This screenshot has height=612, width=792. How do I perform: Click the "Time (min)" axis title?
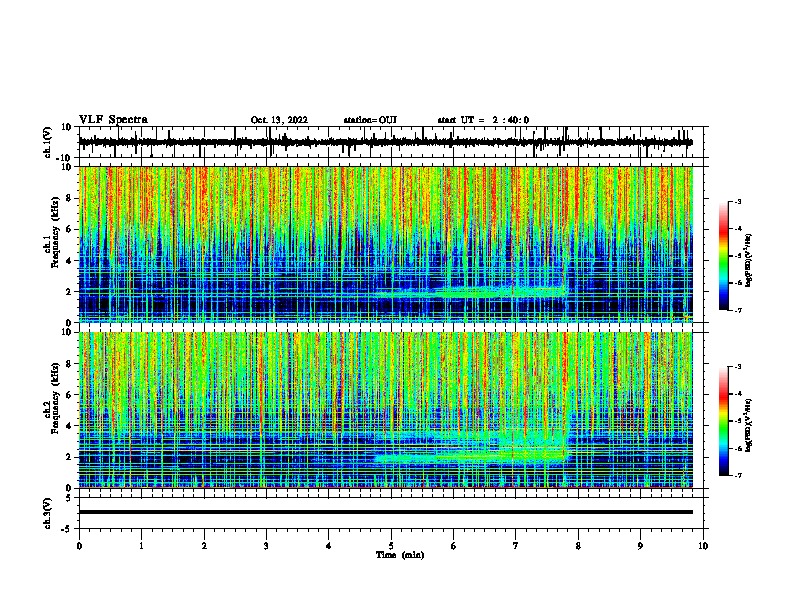pyautogui.click(x=400, y=555)
